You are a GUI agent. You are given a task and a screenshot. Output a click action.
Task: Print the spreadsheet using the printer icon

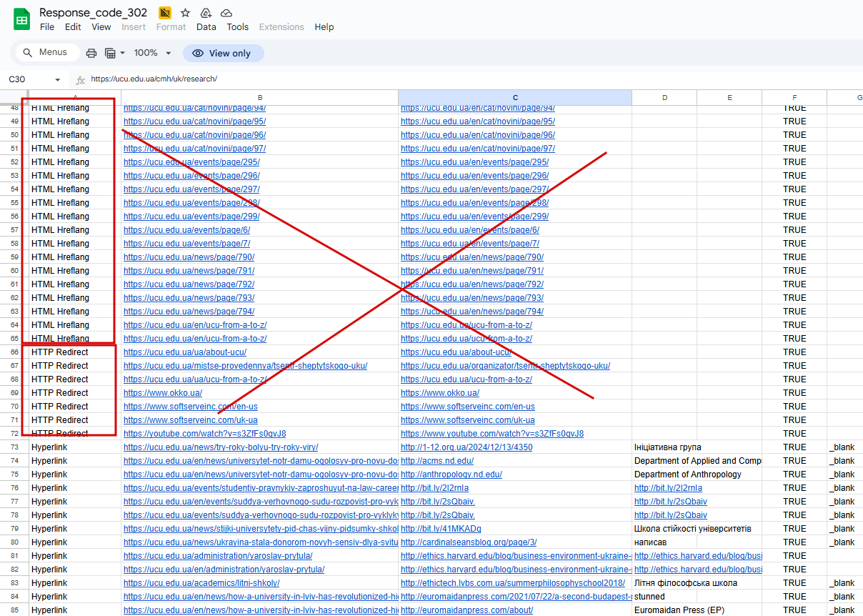tap(91, 53)
